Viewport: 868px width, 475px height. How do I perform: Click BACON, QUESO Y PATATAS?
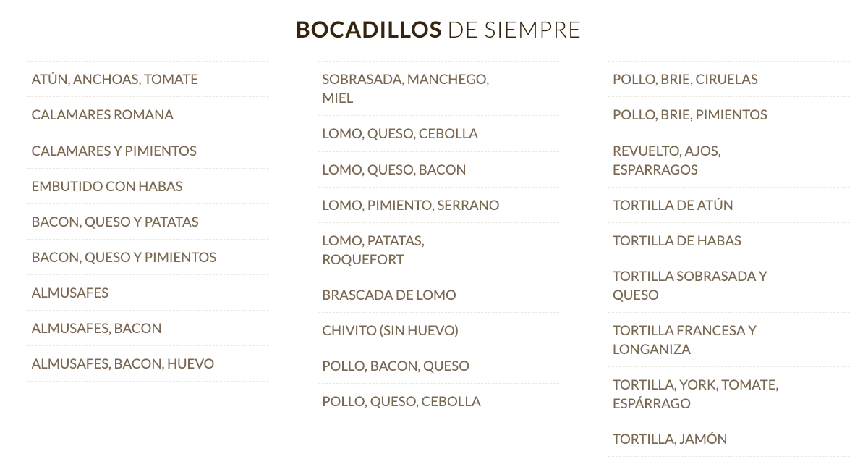coord(114,222)
